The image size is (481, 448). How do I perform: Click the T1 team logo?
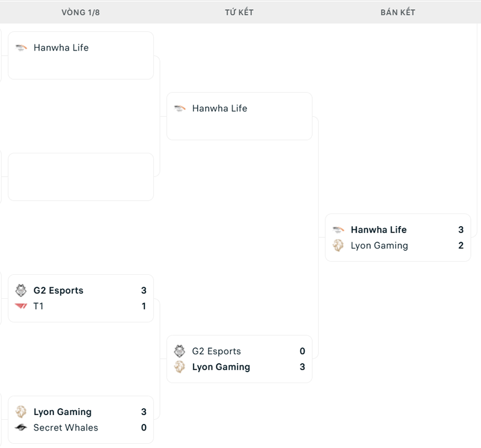(21, 306)
